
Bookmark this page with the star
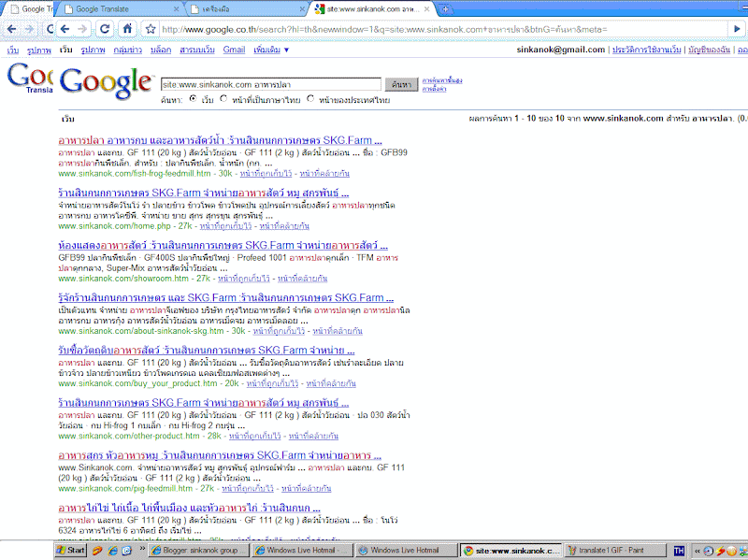(x=151, y=29)
